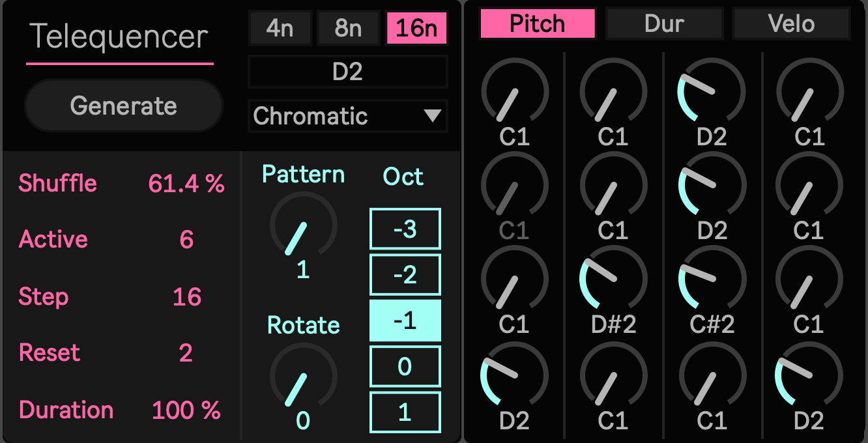The height and width of the screenshot is (443, 868).
Task: Switch to the Pitch tab
Action: (538, 23)
